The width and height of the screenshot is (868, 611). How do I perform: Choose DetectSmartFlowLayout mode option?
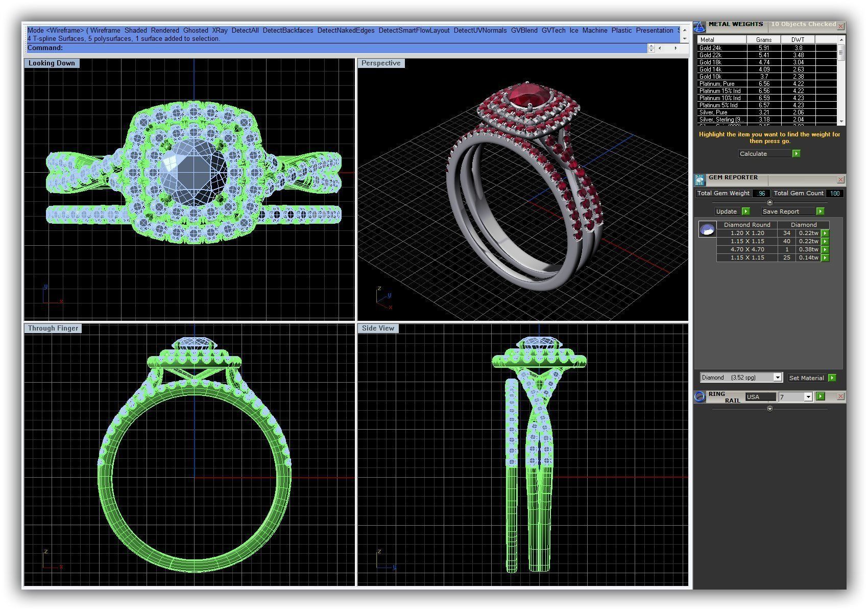click(414, 31)
